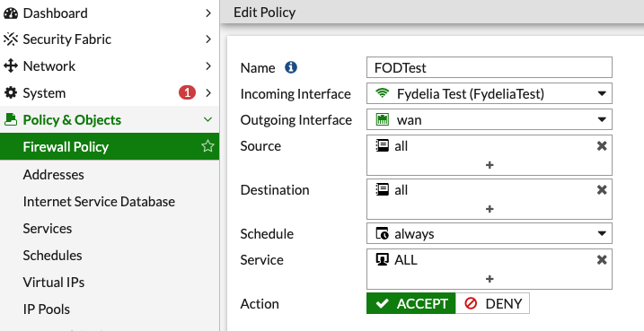The height and width of the screenshot is (331, 644).
Task: Open Firewall Policy page
Action: pos(110,146)
